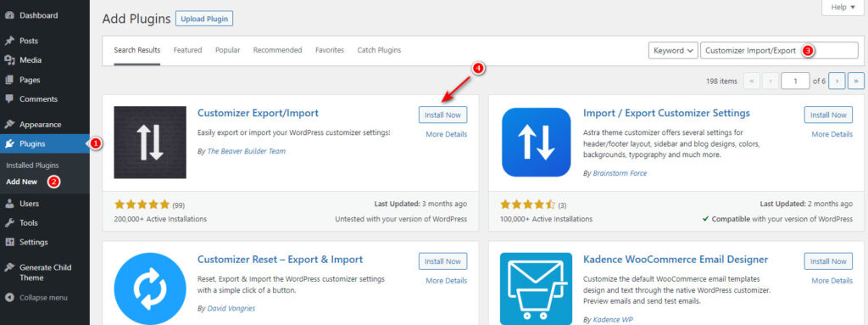Install Customizer Export/Import plugin now
Screen dimensions: 868x325
442,115
